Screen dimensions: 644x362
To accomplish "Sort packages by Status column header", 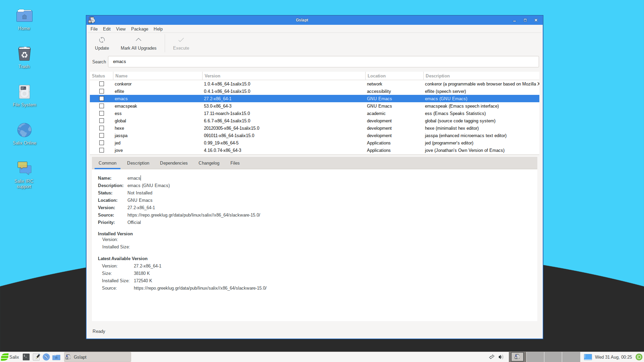I will (101, 76).
